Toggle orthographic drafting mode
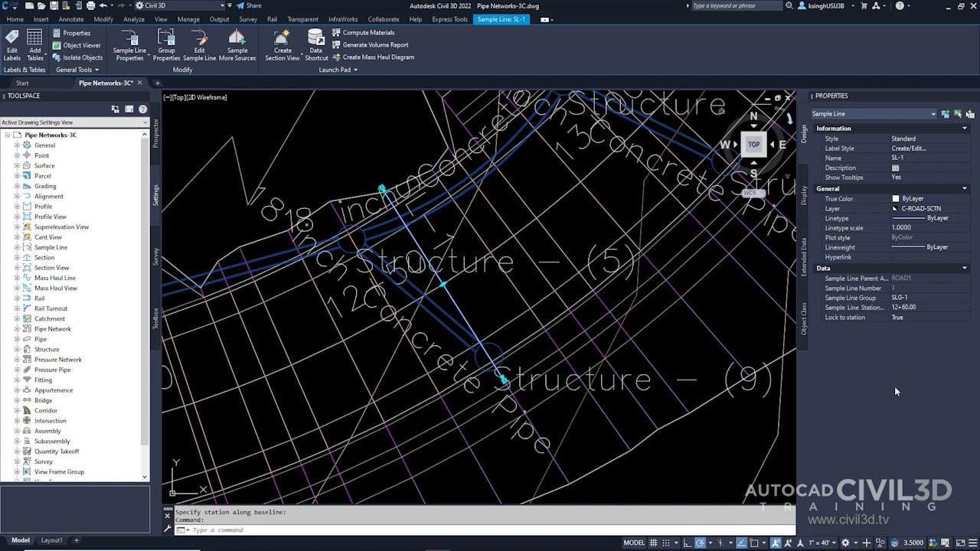The image size is (980, 551). tap(688, 543)
